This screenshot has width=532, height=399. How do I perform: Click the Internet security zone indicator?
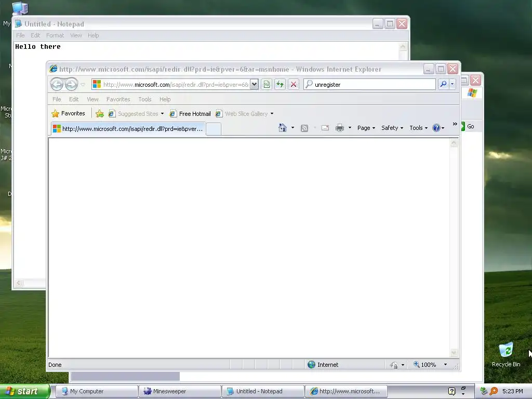(x=323, y=364)
